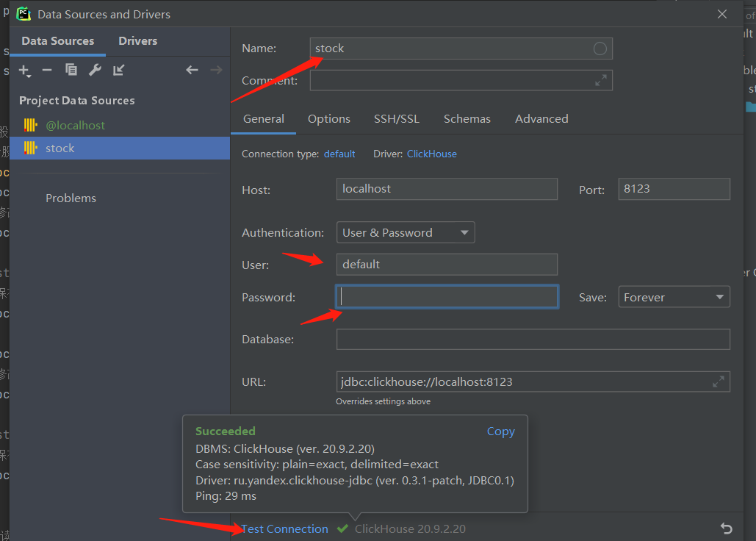Click the 'Driver: ru.yandex.clickhouse-jdbc' line
Screen dimensions: 756x541
tap(355, 481)
